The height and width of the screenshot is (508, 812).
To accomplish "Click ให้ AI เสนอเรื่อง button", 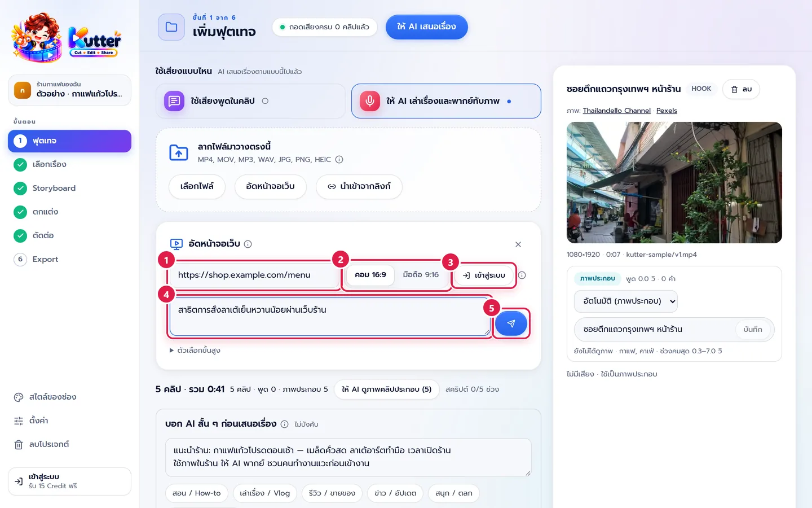I will tap(427, 27).
